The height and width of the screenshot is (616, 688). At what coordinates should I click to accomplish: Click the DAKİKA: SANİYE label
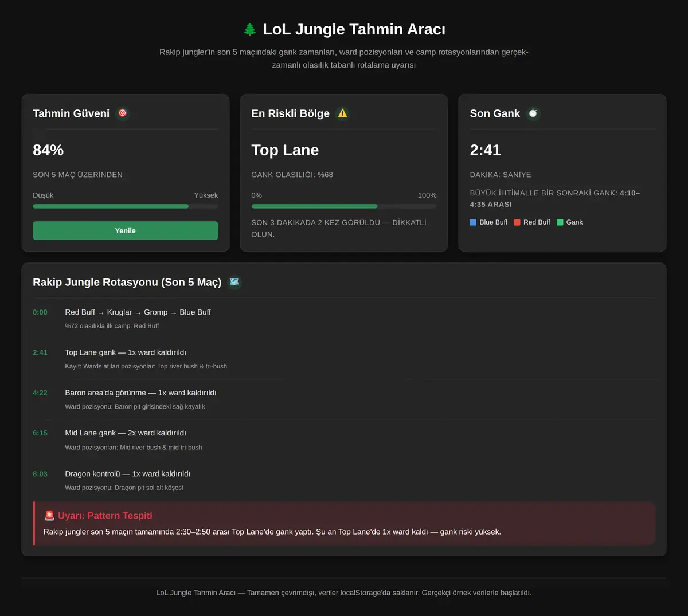[x=501, y=175]
